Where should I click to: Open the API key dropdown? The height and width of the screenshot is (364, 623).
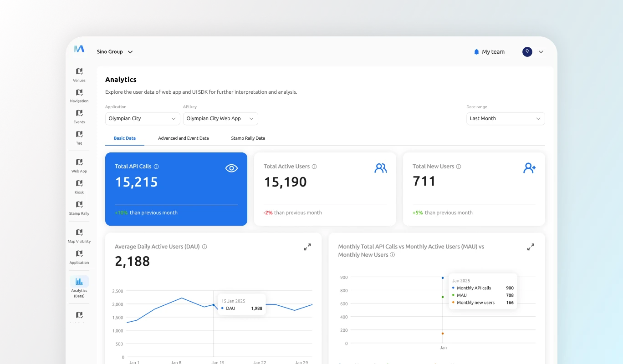[220, 118]
